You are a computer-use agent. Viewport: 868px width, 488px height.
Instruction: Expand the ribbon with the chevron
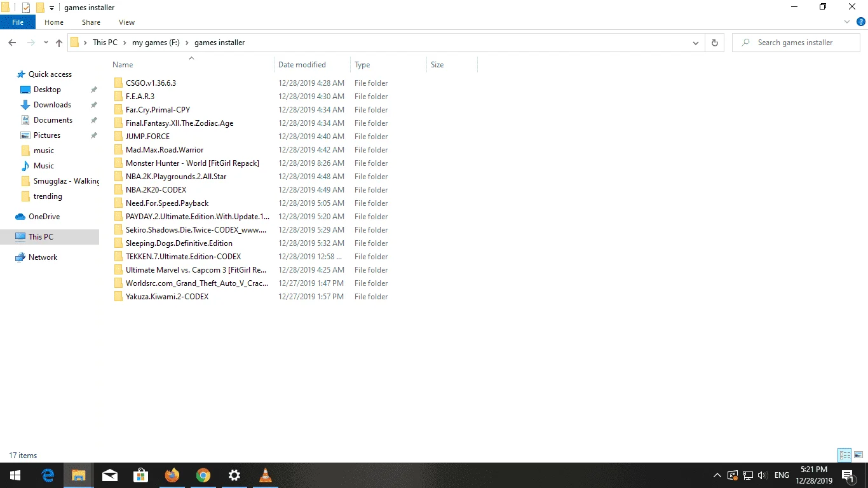[847, 22]
